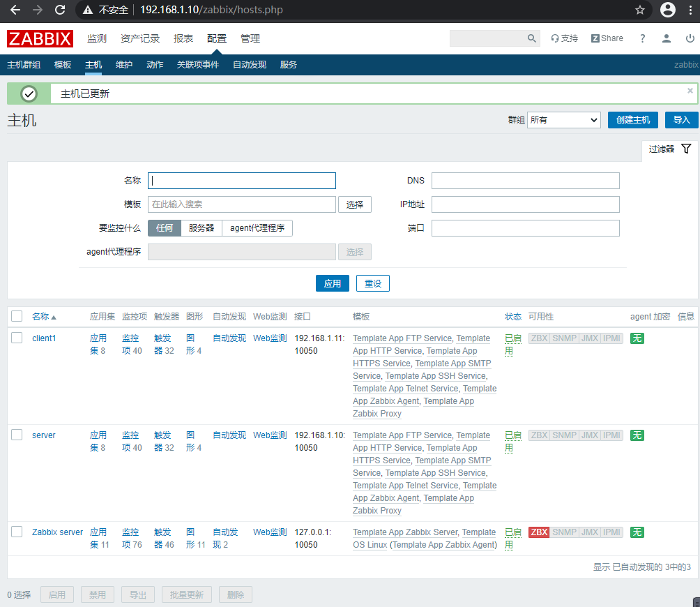Switch to 动作 submenu

tap(155, 65)
